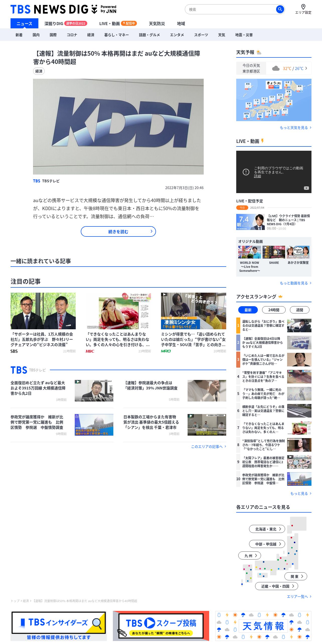Image resolution: width=322 pixels, height=644 pixels.
Task: Click エリア一覧へ link
Action: tap(299, 597)
